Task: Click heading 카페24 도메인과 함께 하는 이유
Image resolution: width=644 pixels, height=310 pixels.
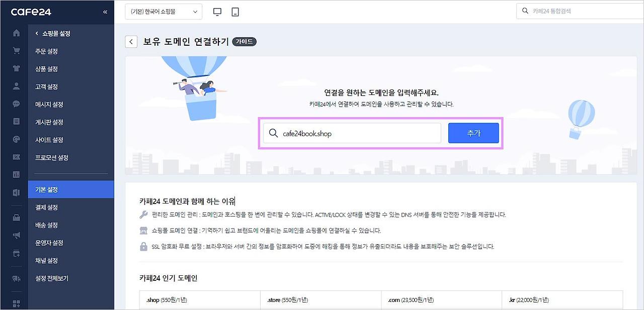Action: [x=187, y=201]
